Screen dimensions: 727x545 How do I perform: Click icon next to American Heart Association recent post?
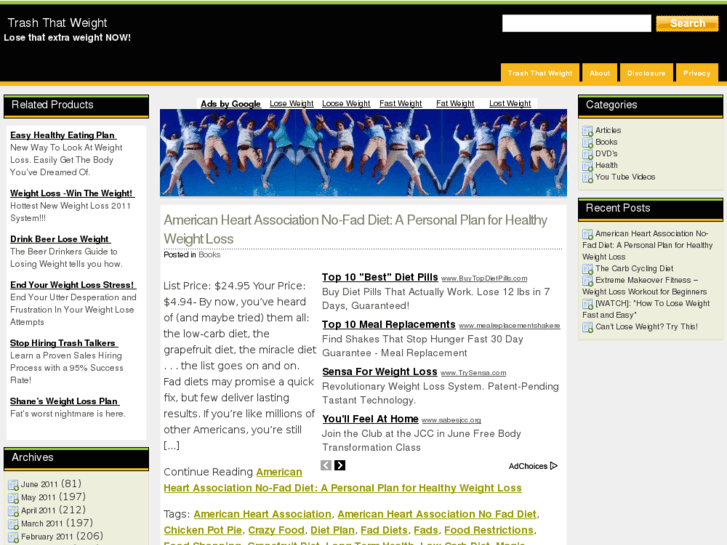point(587,235)
